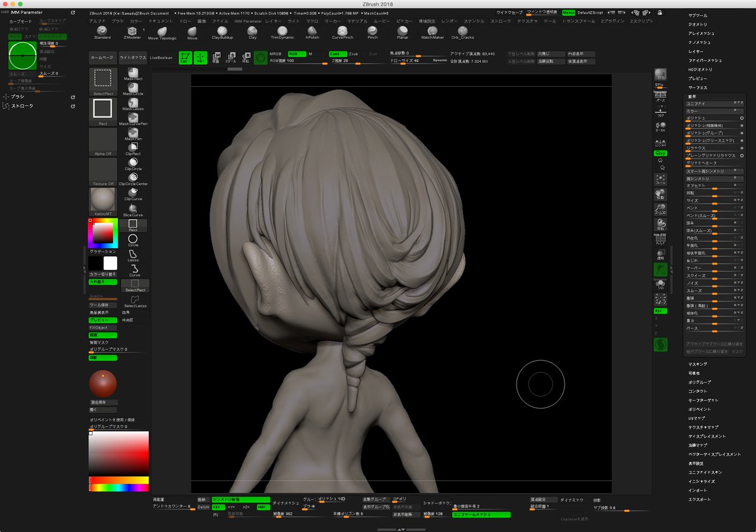Click the SelectLasso brush icon
The height and width of the screenshot is (532, 756).
pos(135,301)
